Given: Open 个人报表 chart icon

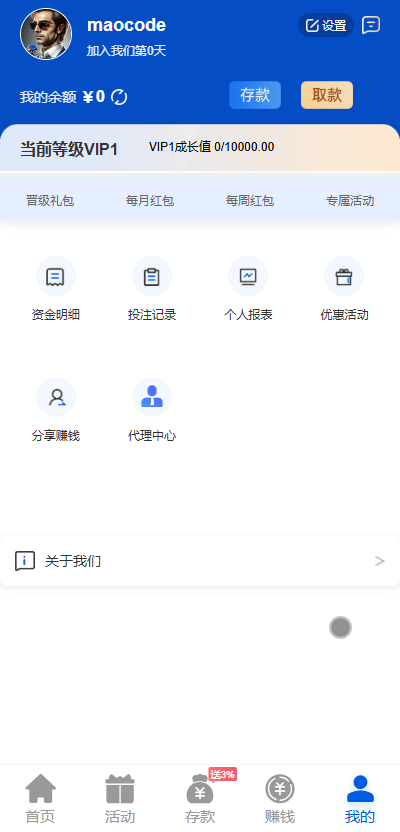Looking at the screenshot, I should tap(248, 276).
